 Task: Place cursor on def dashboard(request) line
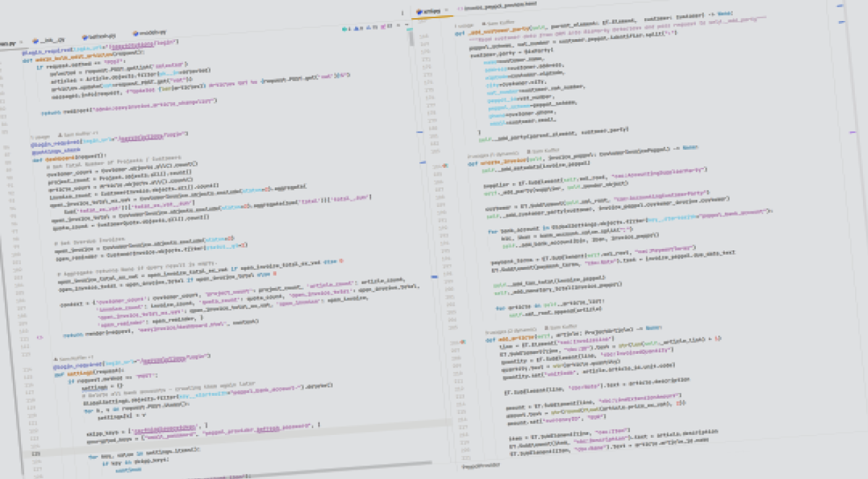click(x=69, y=156)
